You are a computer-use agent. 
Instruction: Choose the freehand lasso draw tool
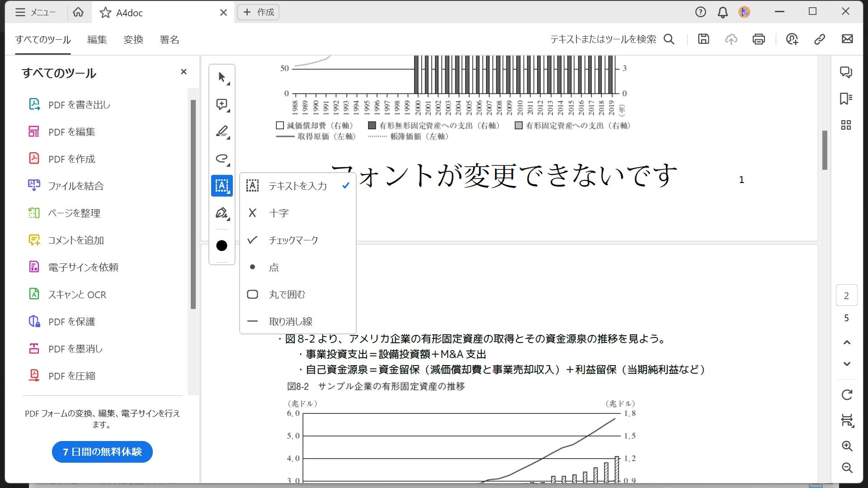click(x=222, y=159)
